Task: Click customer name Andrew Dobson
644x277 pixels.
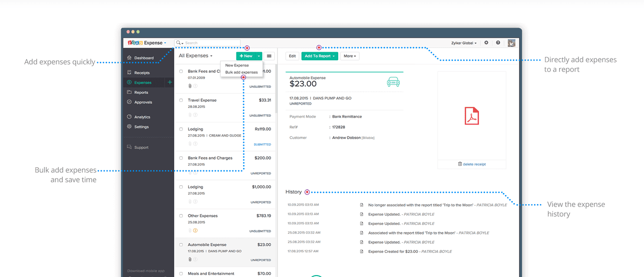Action: point(346,138)
